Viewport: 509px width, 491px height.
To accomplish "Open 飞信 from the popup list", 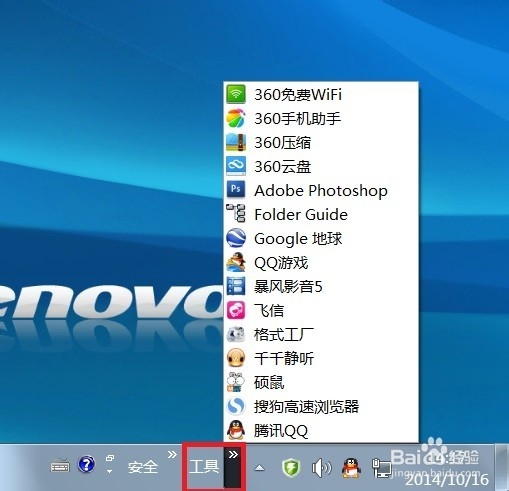I will click(321, 310).
